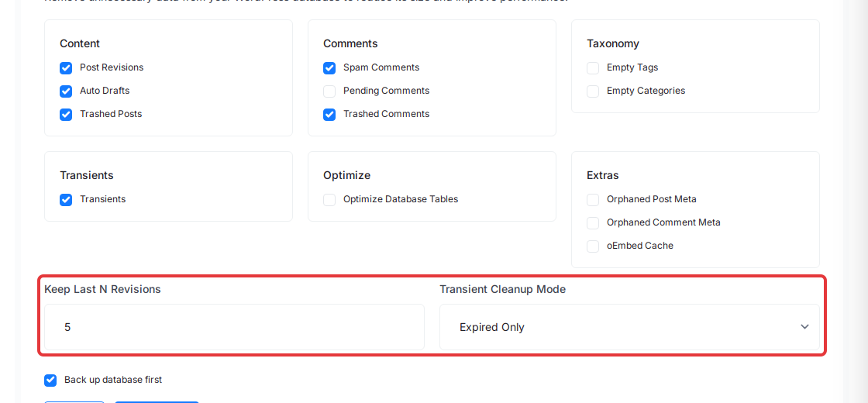
Task: Click the Transients section heading
Action: point(86,175)
